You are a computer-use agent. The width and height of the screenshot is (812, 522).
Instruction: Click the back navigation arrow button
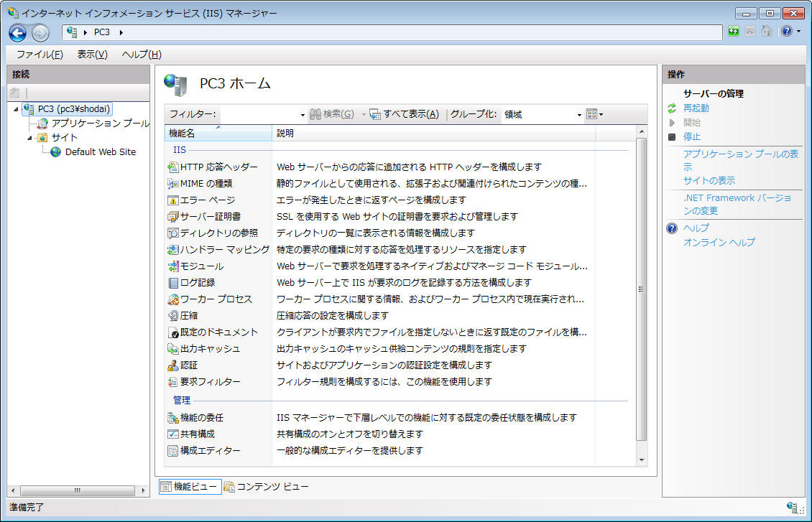18,32
